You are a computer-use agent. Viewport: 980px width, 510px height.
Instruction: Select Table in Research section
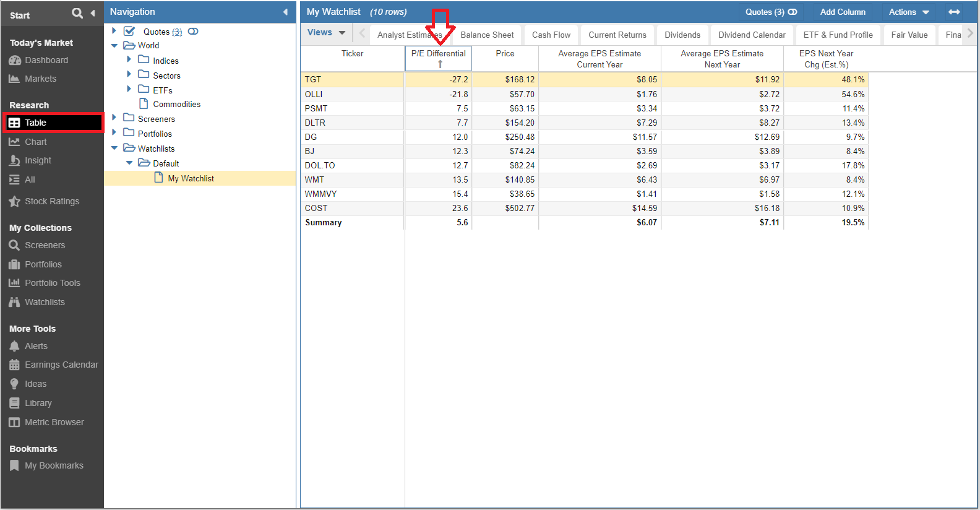[53, 123]
